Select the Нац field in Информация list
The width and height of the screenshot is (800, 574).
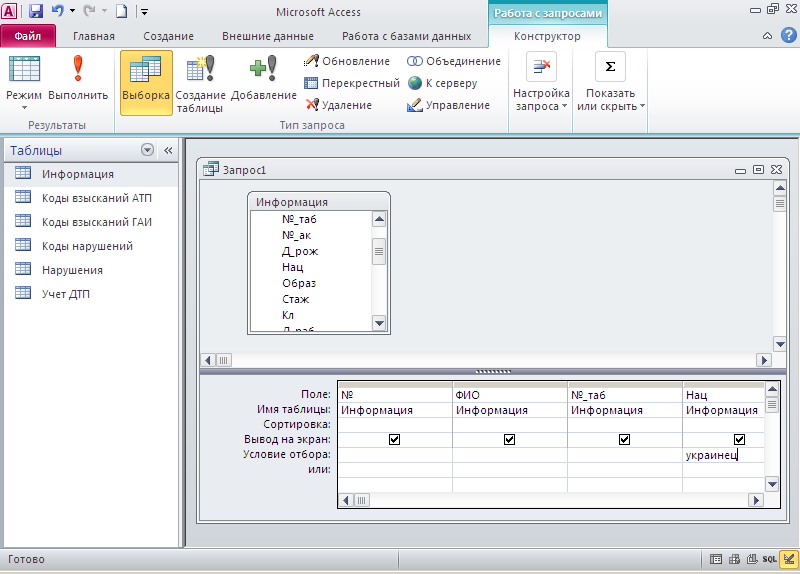(292, 267)
